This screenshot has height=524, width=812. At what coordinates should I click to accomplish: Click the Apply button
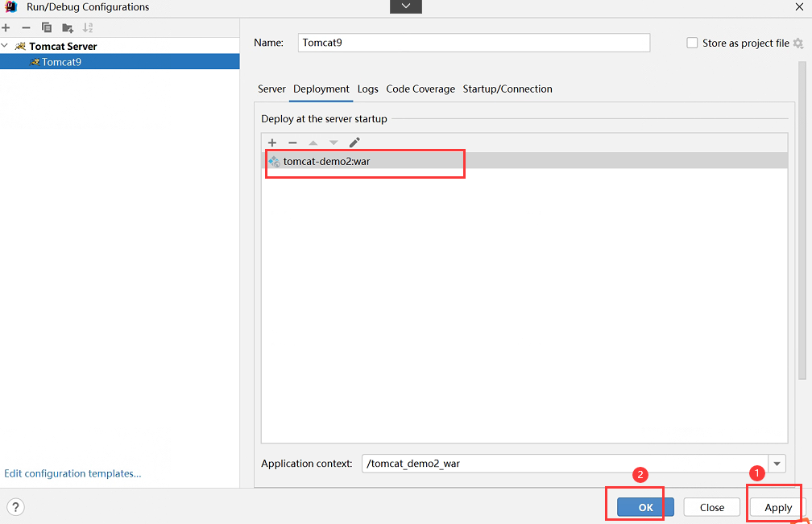pos(778,507)
